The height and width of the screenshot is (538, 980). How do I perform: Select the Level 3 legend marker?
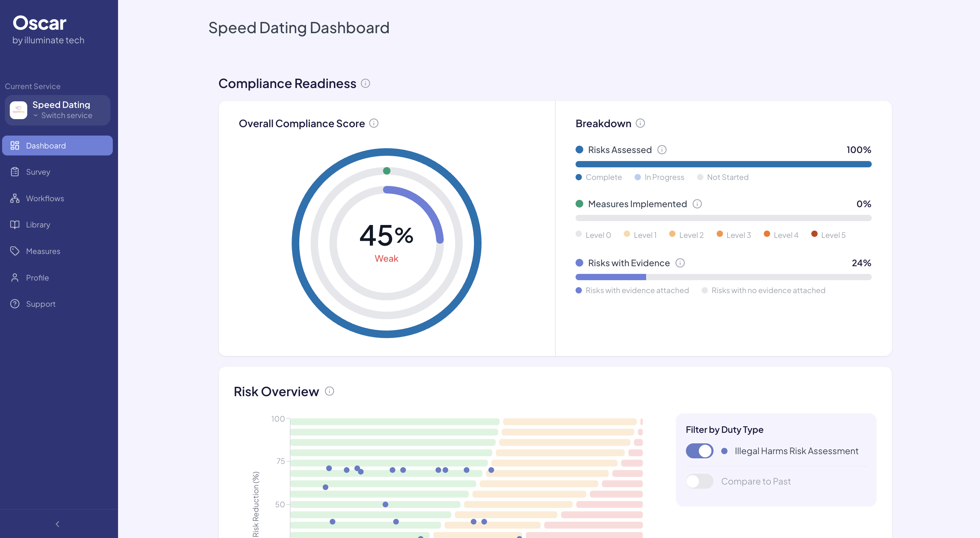click(x=720, y=235)
